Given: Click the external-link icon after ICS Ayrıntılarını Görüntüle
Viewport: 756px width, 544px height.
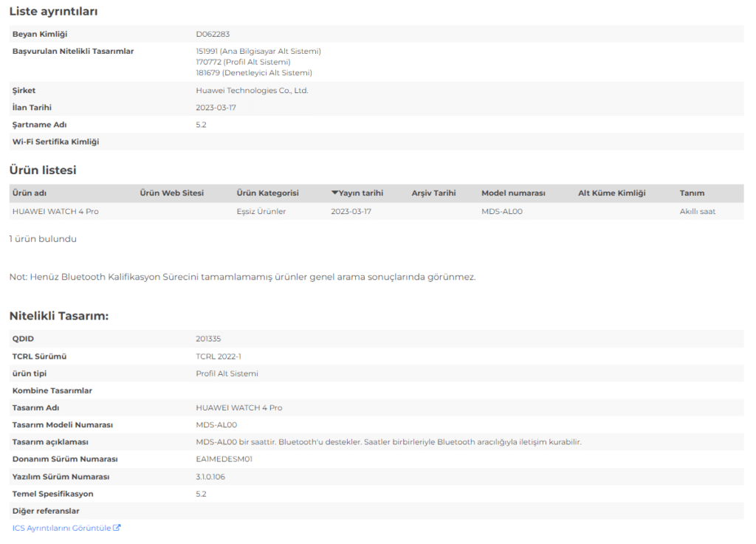Looking at the screenshot, I should [x=117, y=528].
